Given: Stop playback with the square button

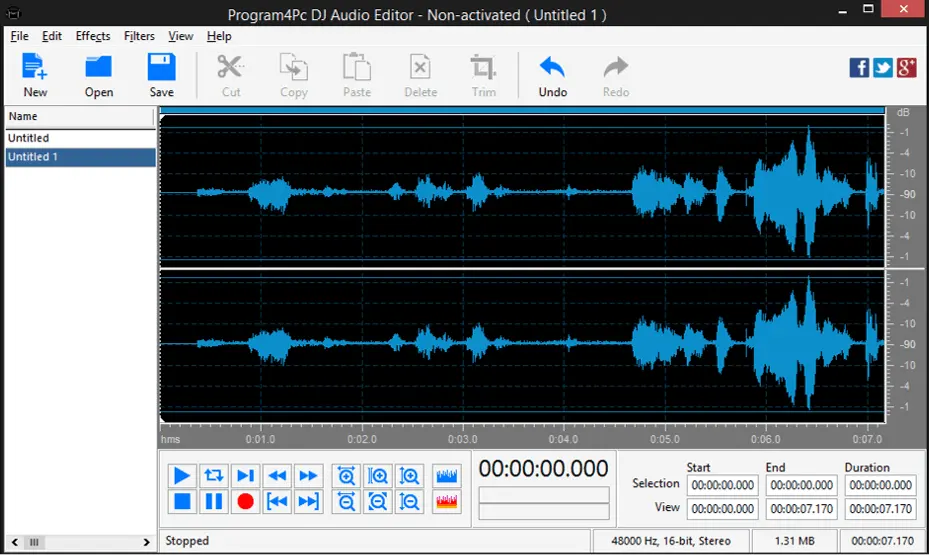Looking at the screenshot, I should click(182, 502).
